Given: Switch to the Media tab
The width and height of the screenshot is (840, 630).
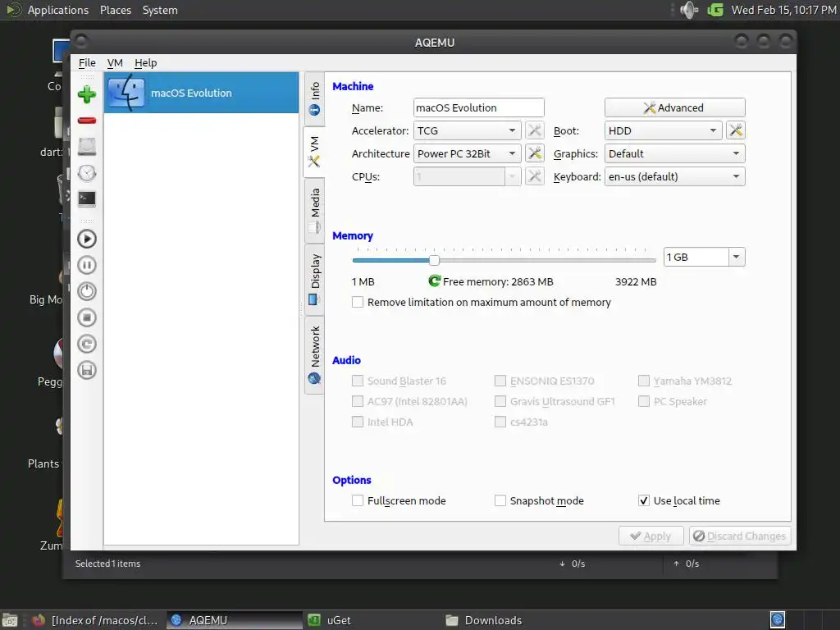Looking at the screenshot, I should click(314, 211).
